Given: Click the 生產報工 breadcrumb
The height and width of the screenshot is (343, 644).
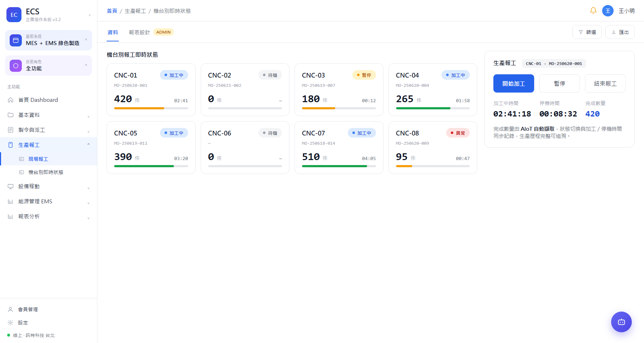Looking at the screenshot, I should tap(135, 11).
